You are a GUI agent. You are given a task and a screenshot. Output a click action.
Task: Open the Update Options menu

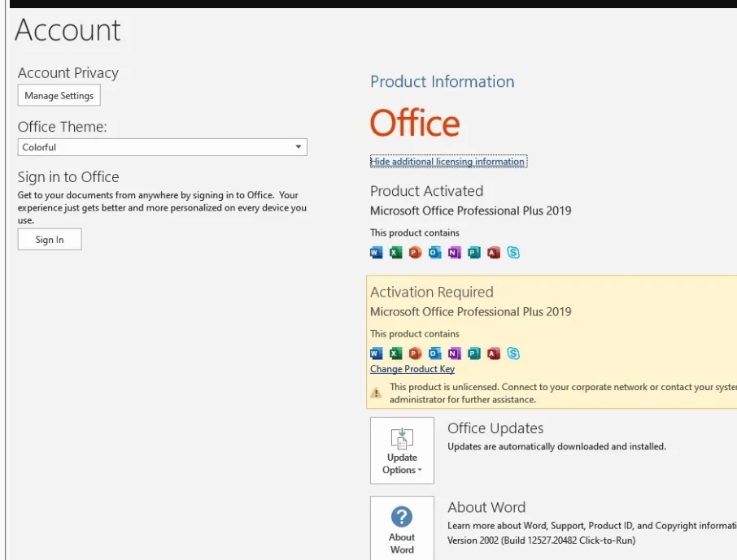tap(402, 450)
